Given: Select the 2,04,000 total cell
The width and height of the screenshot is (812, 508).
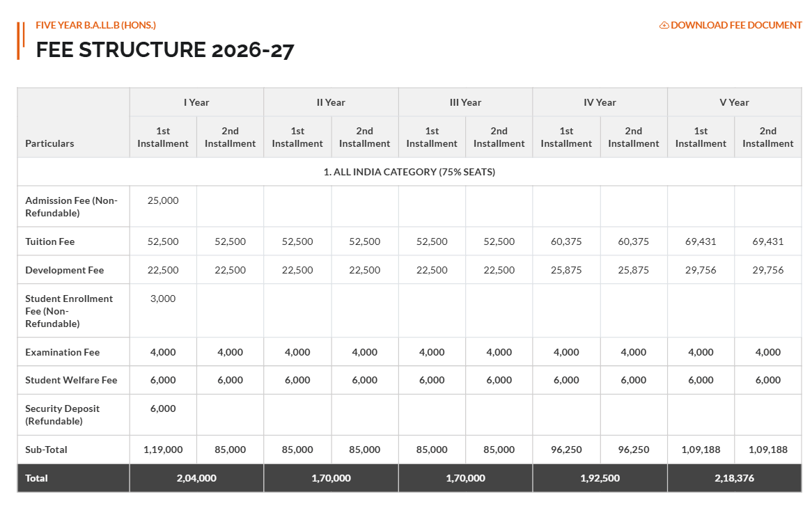Looking at the screenshot, I should click(x=196, y=477).
